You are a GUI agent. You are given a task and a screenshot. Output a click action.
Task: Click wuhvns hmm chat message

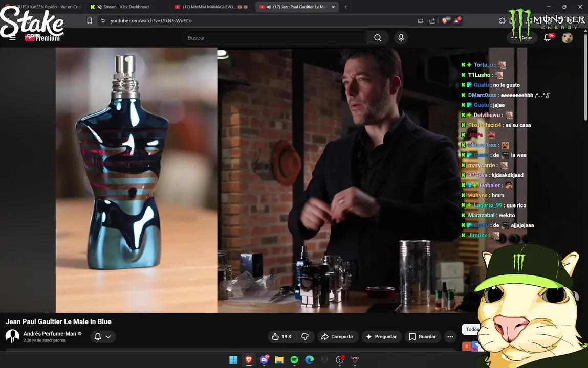point(483,195)
